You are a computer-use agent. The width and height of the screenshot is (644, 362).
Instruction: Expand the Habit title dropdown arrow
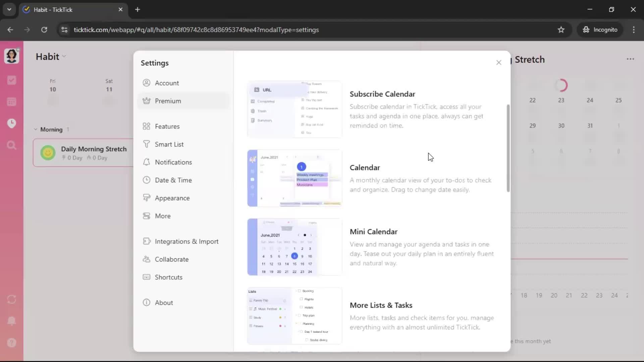(x=64, y=57)
